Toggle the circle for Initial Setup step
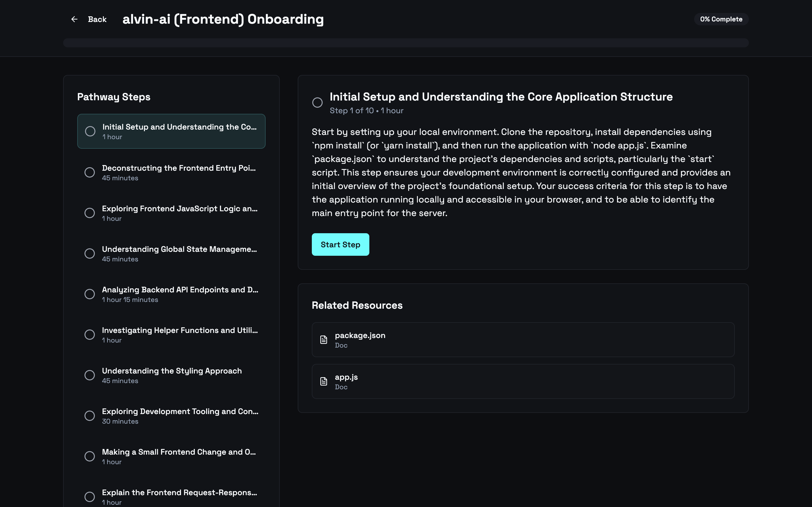 coord(90,131)
